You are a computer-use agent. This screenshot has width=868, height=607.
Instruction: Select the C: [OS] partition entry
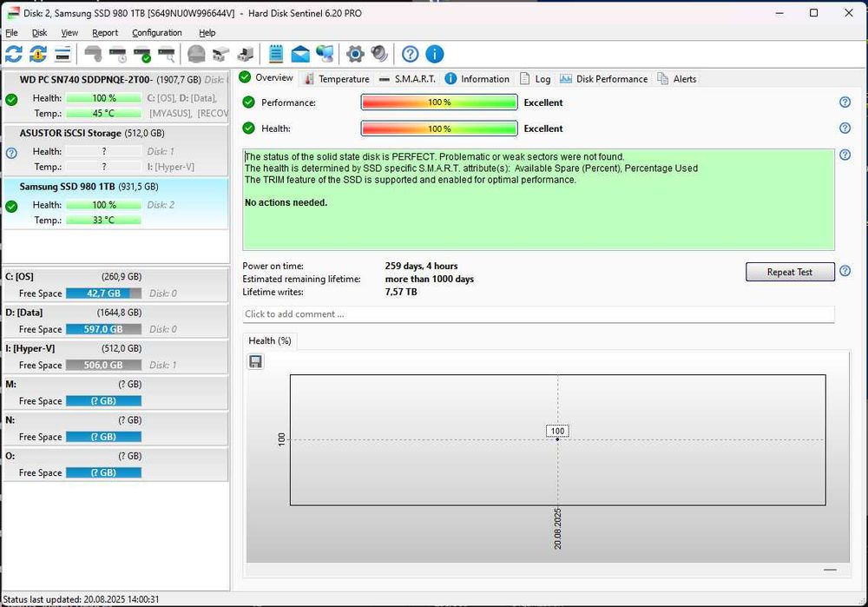click(115, 285)
